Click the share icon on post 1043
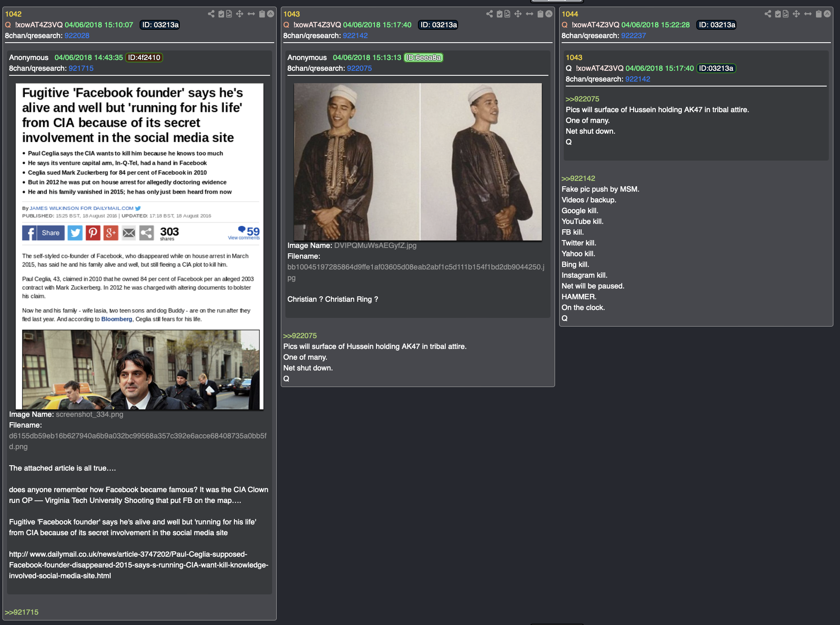The width and height of the screenshot is (840, 625). [x=490, y=14]
